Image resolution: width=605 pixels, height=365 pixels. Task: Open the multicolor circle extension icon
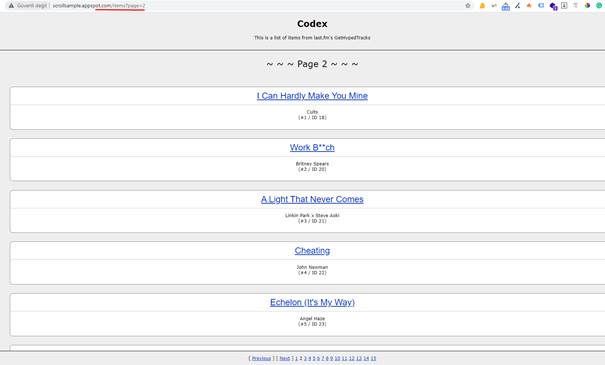[587, 5]
